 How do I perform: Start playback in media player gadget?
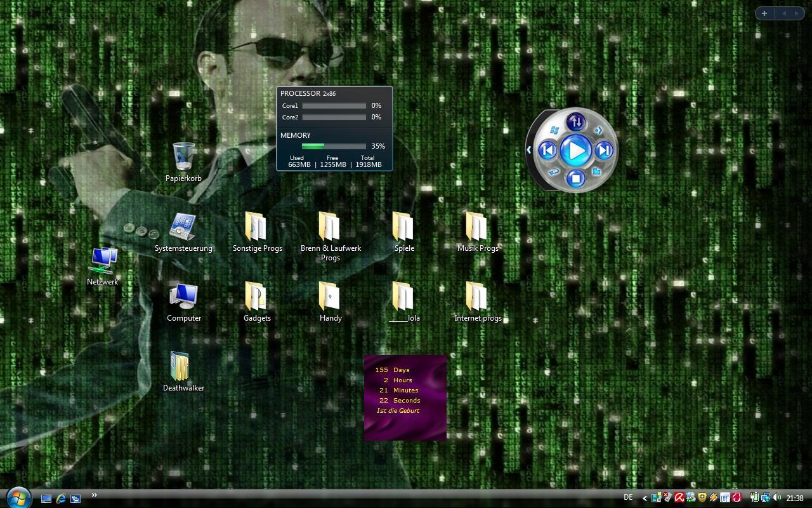click(x=576, y=150)
